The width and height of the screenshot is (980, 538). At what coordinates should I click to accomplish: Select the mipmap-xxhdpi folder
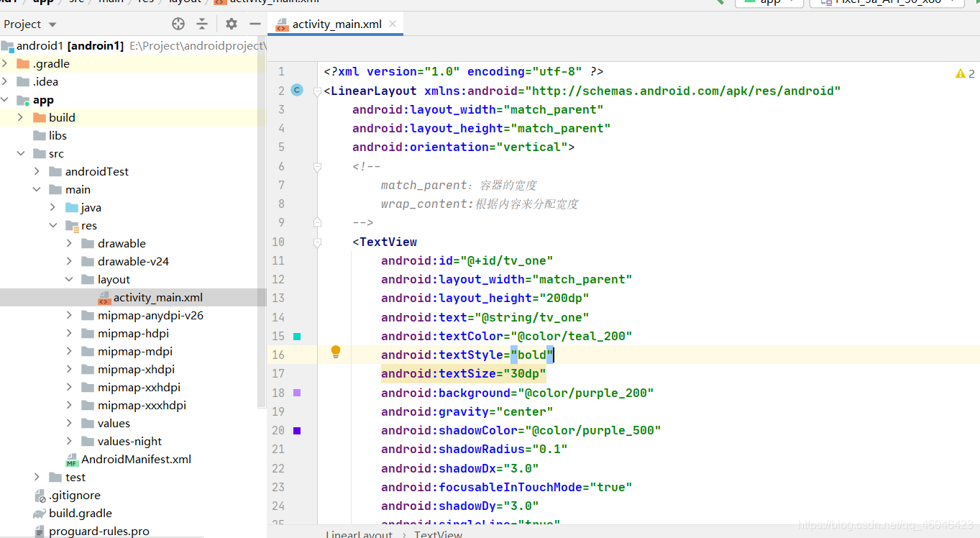click(x=133, y=387)
